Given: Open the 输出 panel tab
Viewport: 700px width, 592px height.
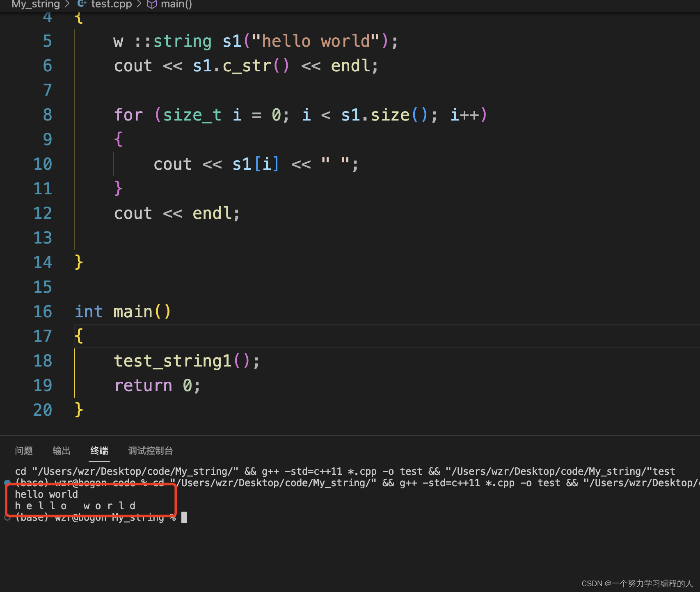Looking at the screenshot, I should click(x=61, y=450).
